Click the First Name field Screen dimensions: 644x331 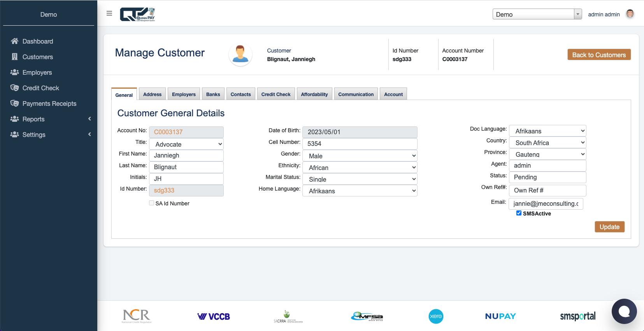pyautogui.click(x=186, y=155)
